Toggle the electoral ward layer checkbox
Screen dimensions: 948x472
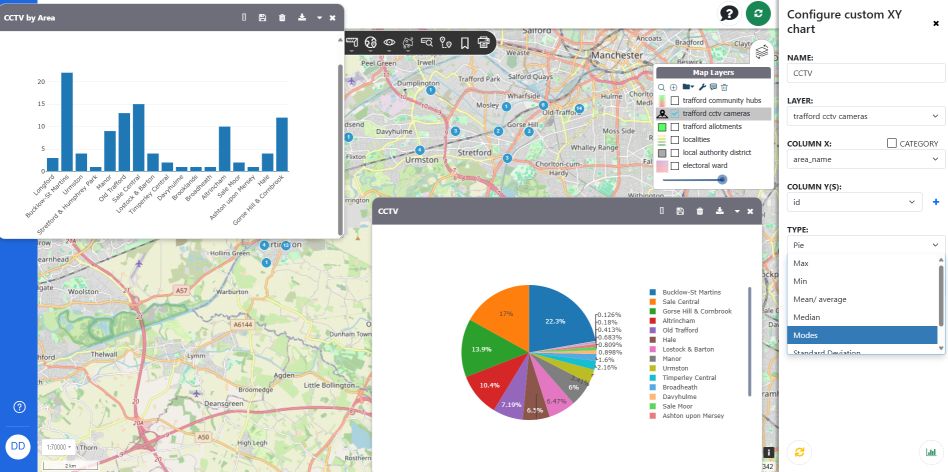(x=675, y=166)
